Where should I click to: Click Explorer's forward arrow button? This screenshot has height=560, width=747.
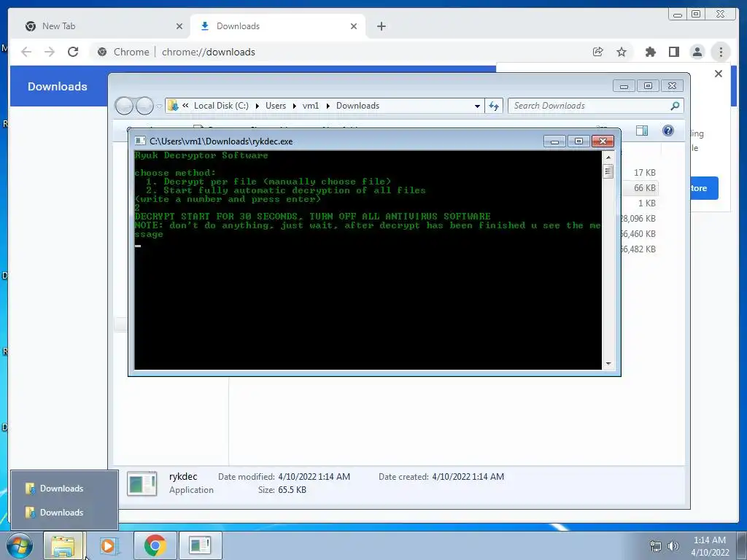[144, 106]
